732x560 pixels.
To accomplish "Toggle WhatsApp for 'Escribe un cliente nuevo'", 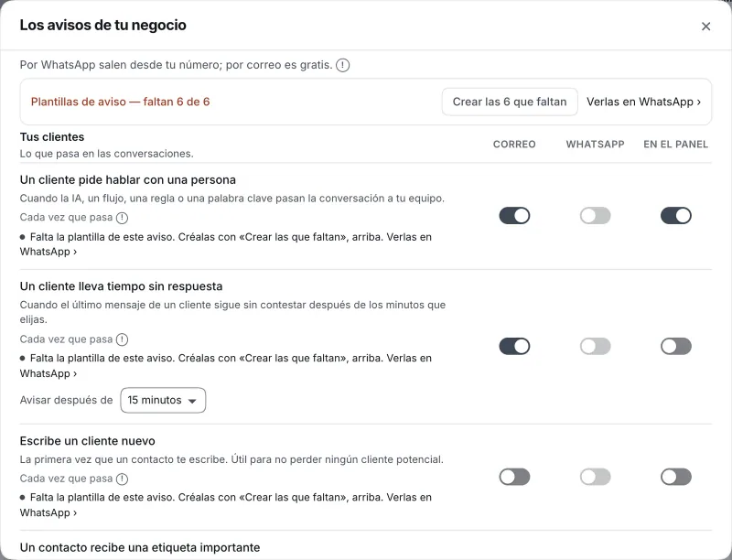I will click(x=596, y=477).
